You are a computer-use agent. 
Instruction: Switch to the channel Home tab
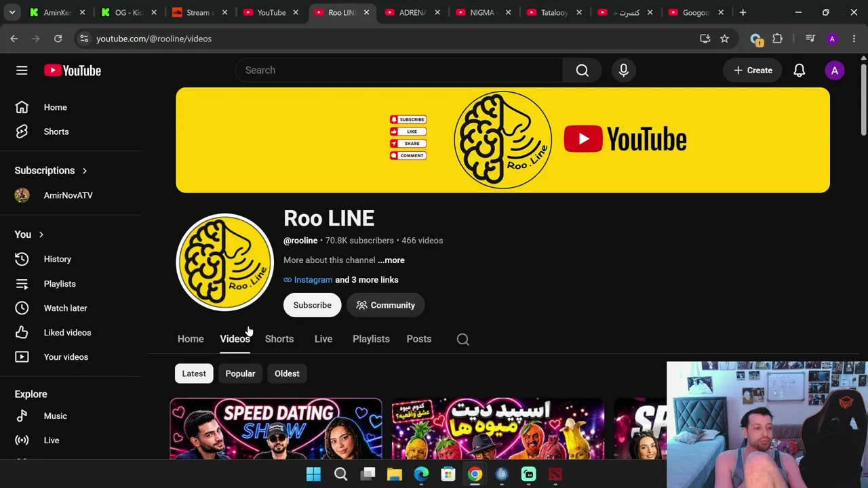pos(191,339)
